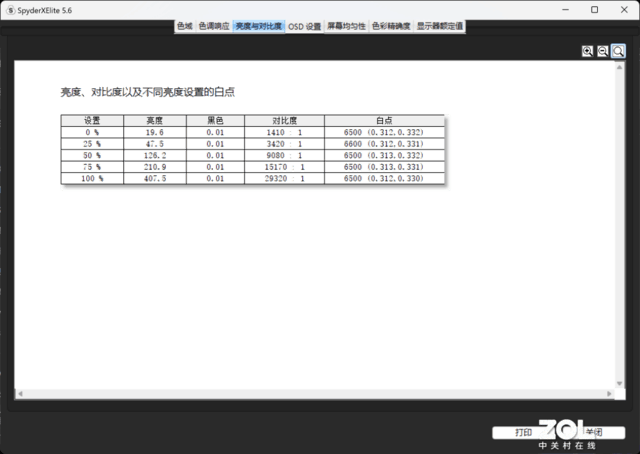Click the 设置 column header
Image resolution: width=640 pixels, height=454 pixels.
tap(92, 120)
